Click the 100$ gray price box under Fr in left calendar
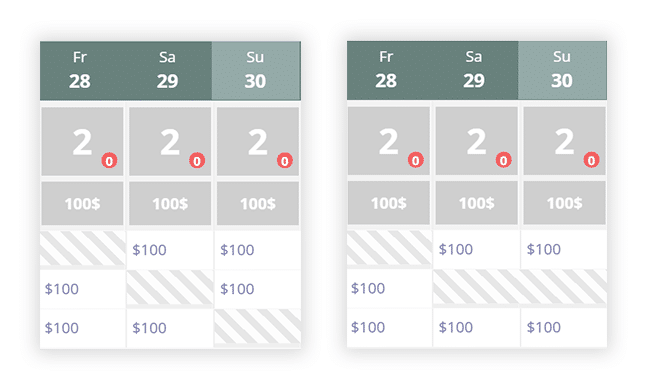The image size is (646, 389). pos(82,204)
